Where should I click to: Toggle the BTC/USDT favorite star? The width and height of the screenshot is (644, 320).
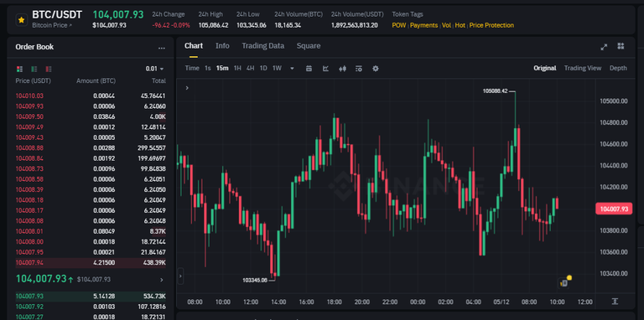21,20
